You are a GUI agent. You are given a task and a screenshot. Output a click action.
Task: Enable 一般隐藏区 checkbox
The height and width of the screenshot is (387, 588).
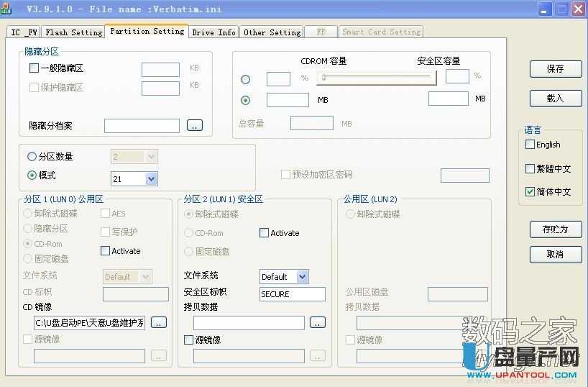(x=34, y=68)
